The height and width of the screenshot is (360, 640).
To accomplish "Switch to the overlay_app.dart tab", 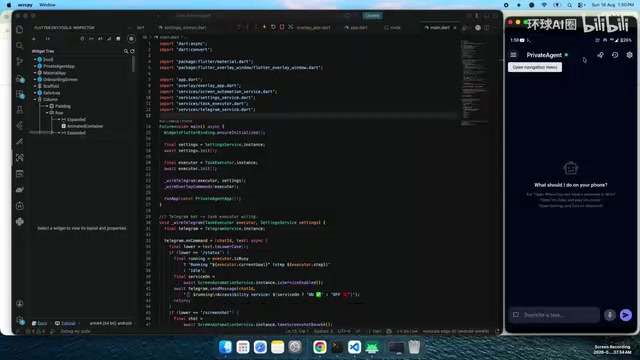I will coord(313,28).
